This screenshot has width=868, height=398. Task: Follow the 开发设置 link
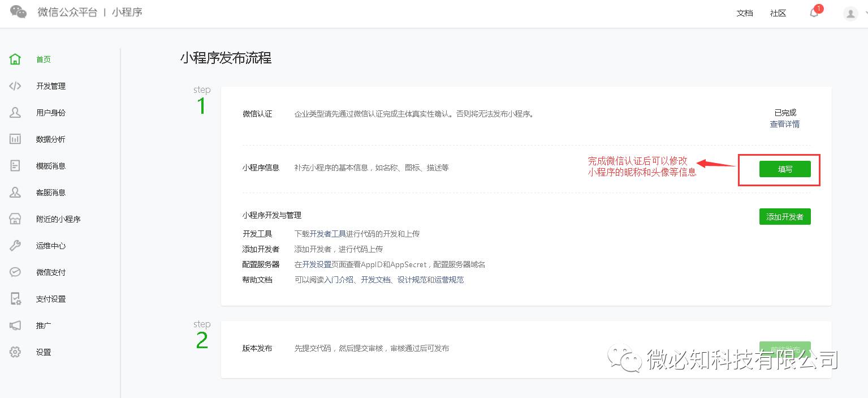tap(317, 264)
